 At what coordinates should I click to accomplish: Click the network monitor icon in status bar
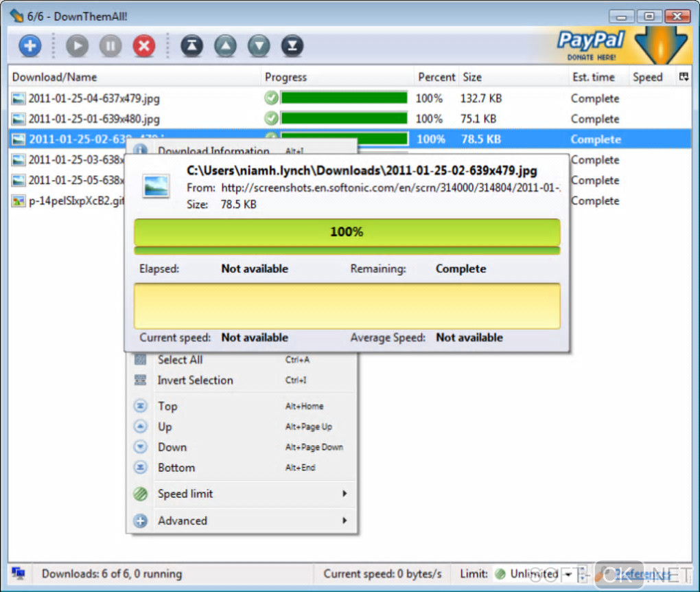19,573
